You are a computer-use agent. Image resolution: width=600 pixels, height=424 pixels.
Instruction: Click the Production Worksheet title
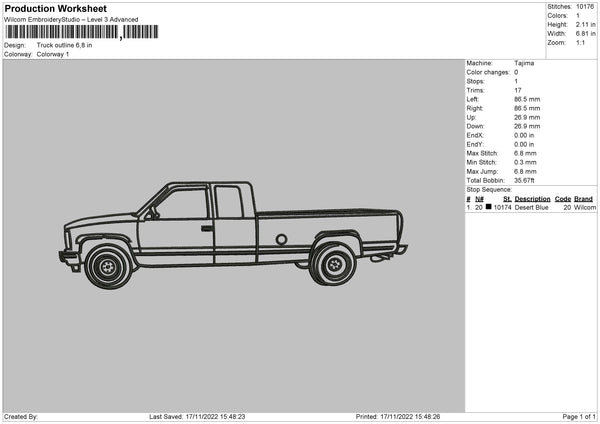click(55, 9)
